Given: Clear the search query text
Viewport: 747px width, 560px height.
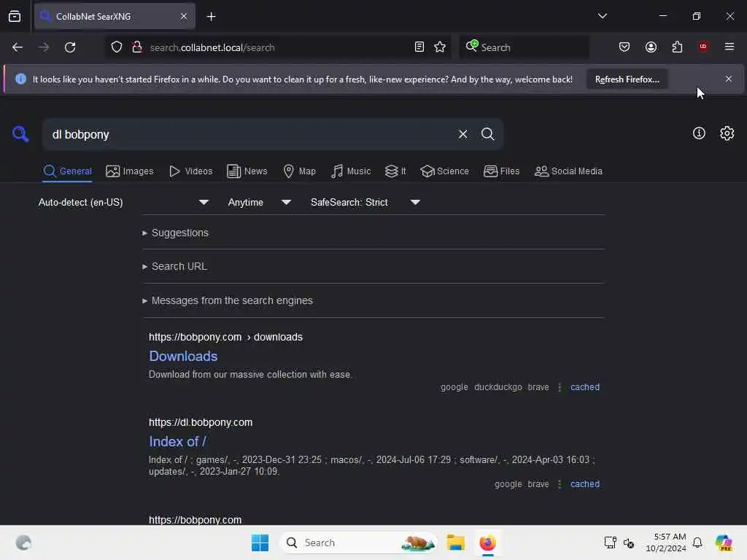Looking at the screenshot, I should (x=462, y=134).
